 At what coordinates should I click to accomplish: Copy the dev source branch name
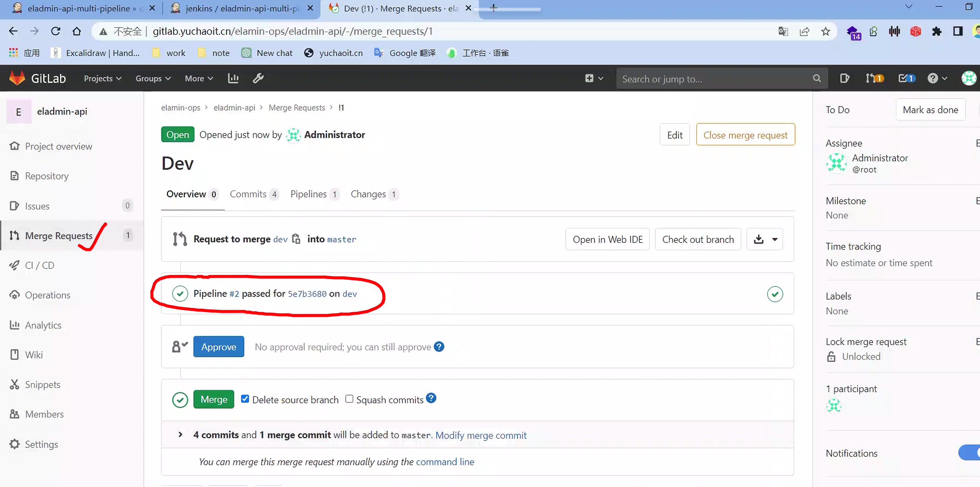(x=296, y=239)
